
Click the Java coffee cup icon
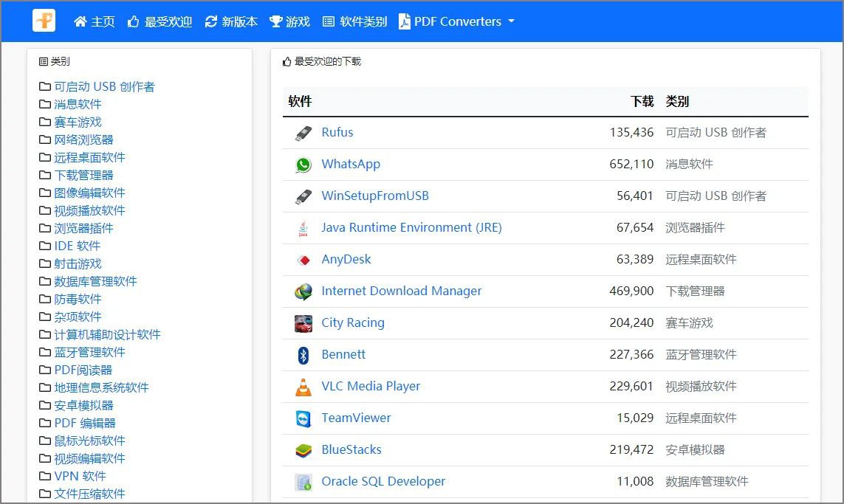point(302,228)
